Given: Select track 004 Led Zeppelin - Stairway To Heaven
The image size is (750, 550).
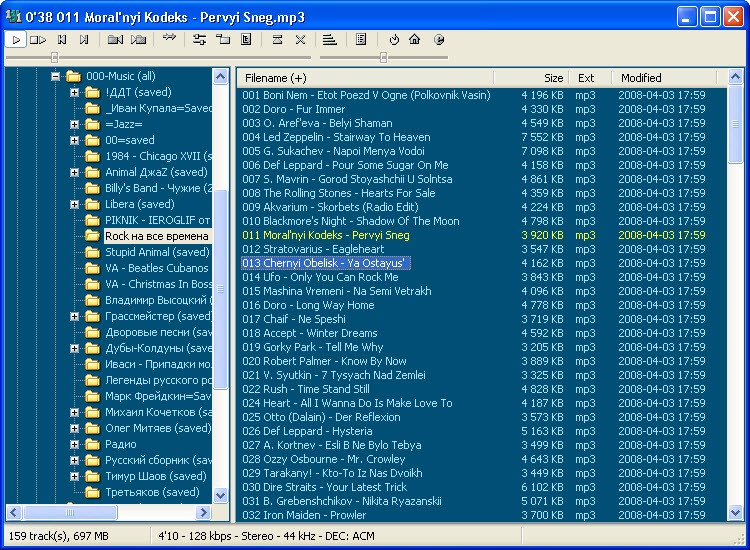Looking at the screenshot, I should coord(336,137).
